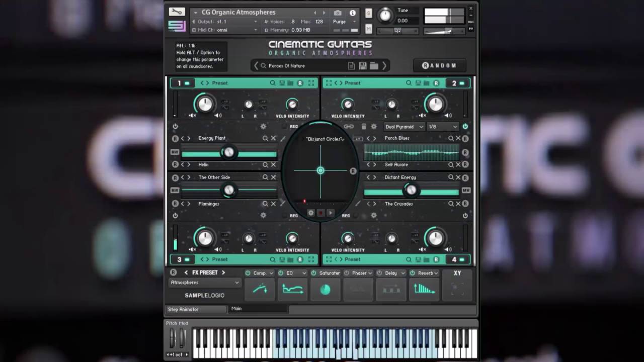Open soundcore 2 preset folder icon
This screenshot has width=644, height=362.
[x=427, y=83]
